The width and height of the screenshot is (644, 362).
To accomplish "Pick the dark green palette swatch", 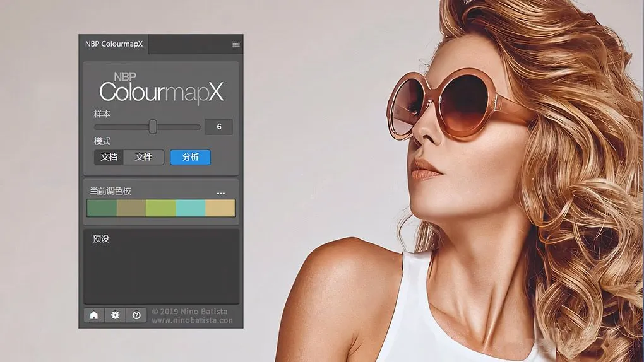I will 102,208.
